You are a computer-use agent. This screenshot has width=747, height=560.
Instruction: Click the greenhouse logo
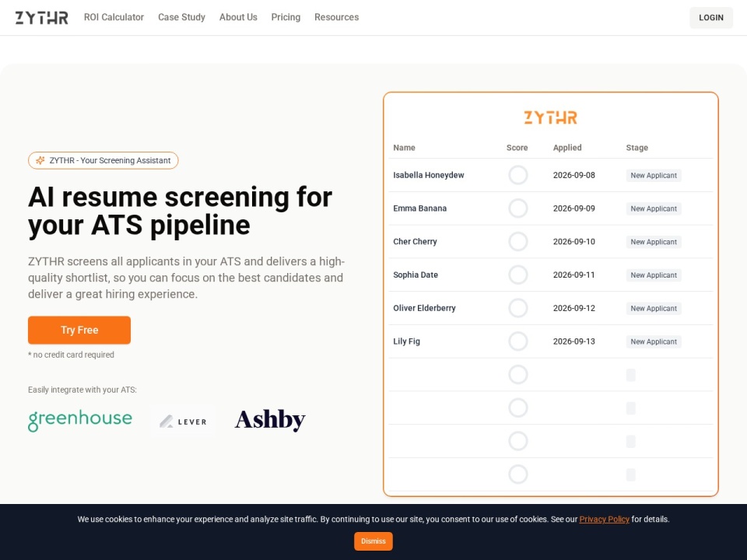click(x=80, y=420)
